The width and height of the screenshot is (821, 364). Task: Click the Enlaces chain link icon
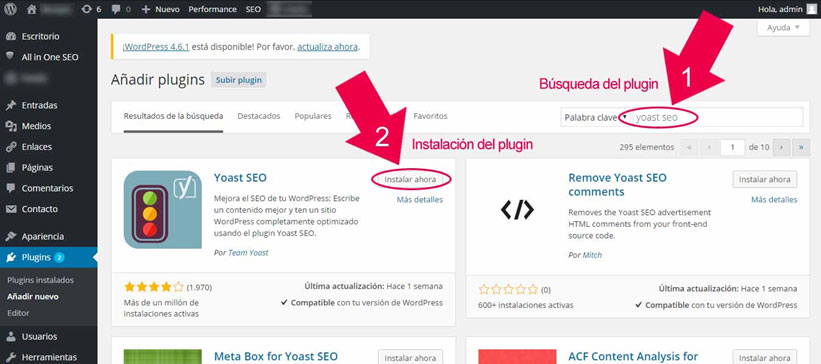pos(11,147)
